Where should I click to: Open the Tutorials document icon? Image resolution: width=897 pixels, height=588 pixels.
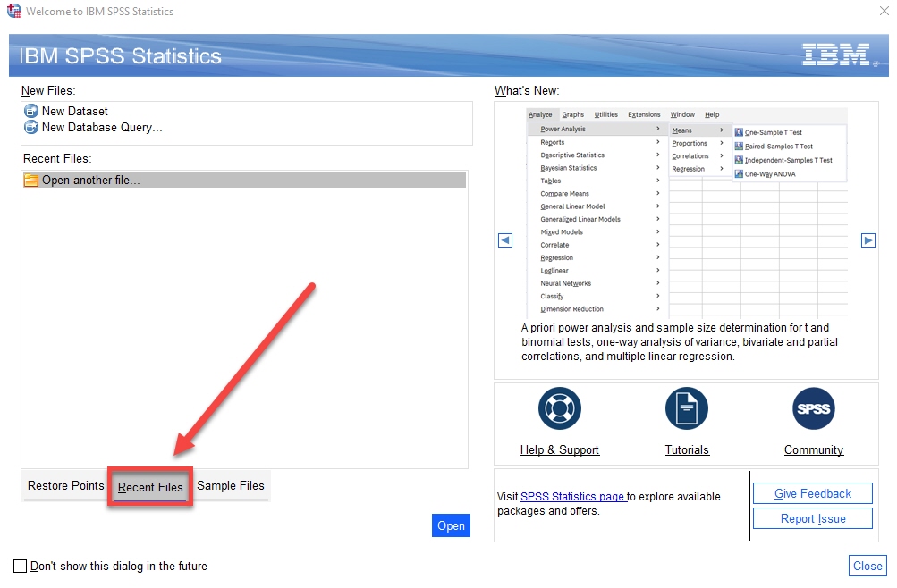point(687,408)
